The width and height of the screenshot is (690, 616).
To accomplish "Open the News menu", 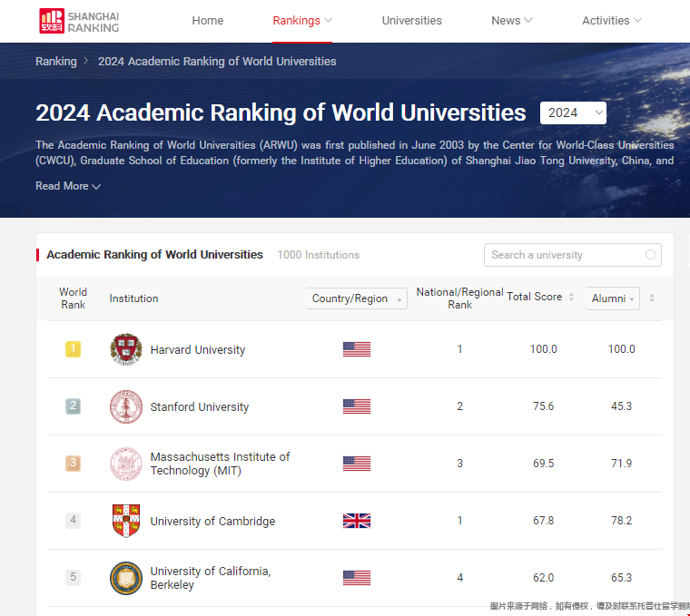I will [512, 21].
